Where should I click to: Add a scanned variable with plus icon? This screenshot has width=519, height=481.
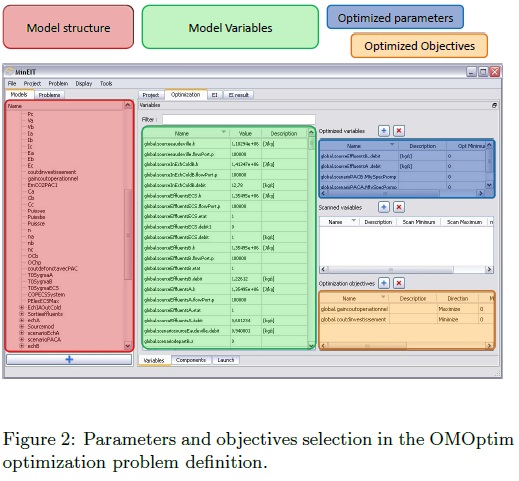pos(384,207)
